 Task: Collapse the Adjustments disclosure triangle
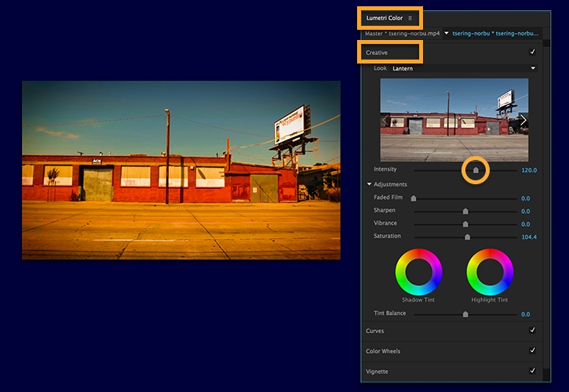tap(370, 184)
